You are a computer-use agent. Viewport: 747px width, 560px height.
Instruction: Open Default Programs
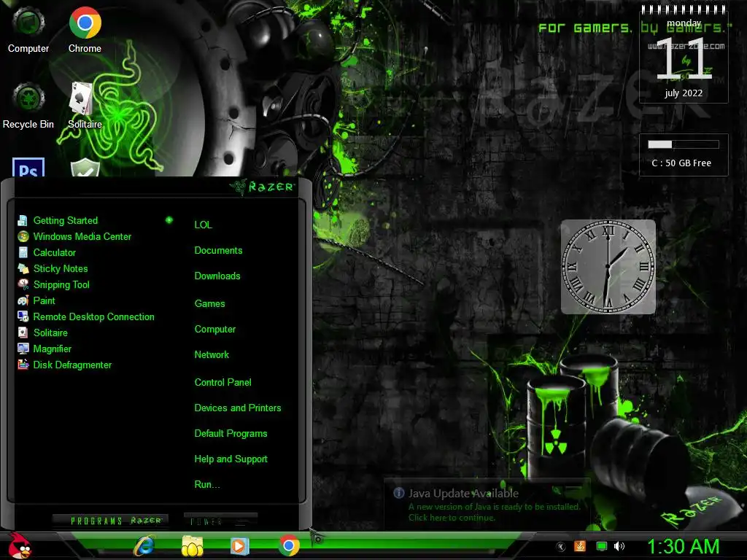[x=231, y=434]
